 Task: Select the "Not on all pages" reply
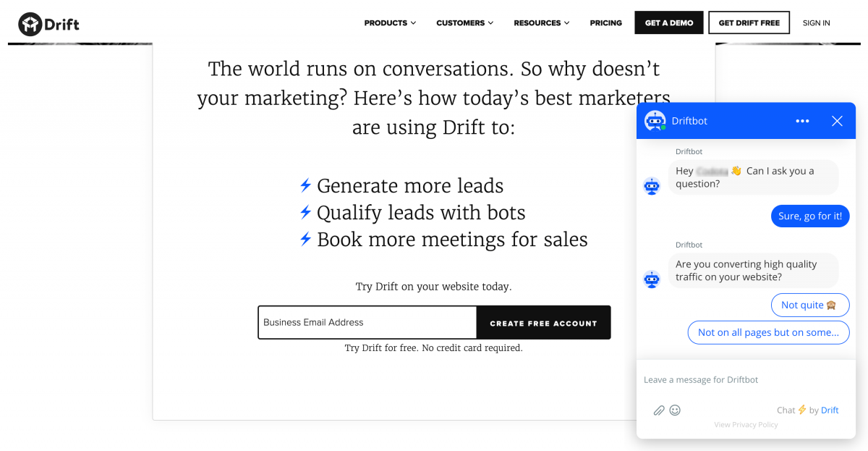768,332
